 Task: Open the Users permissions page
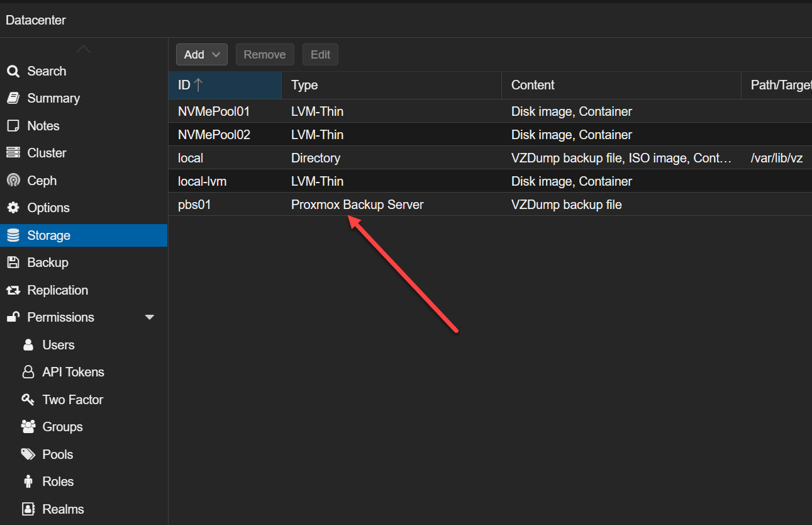58,345
